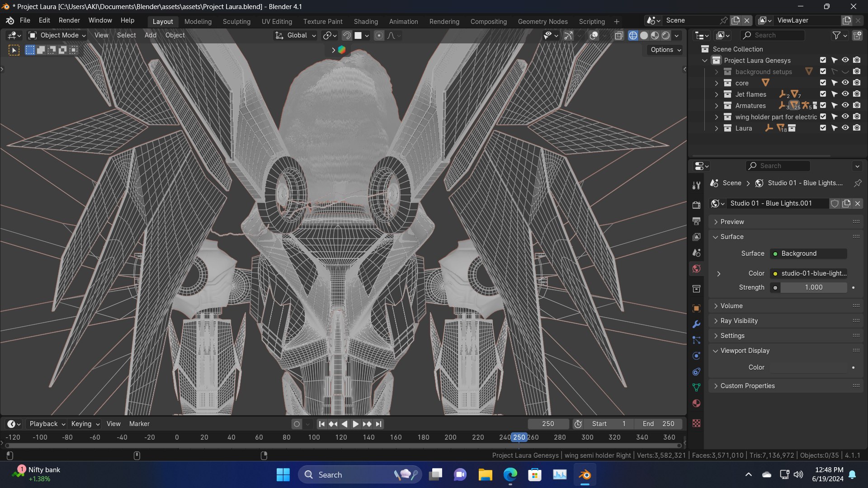Viewport: 868px width, 488px height.
Task: Open the Material properties tab icon
Action: coord(696,403)
